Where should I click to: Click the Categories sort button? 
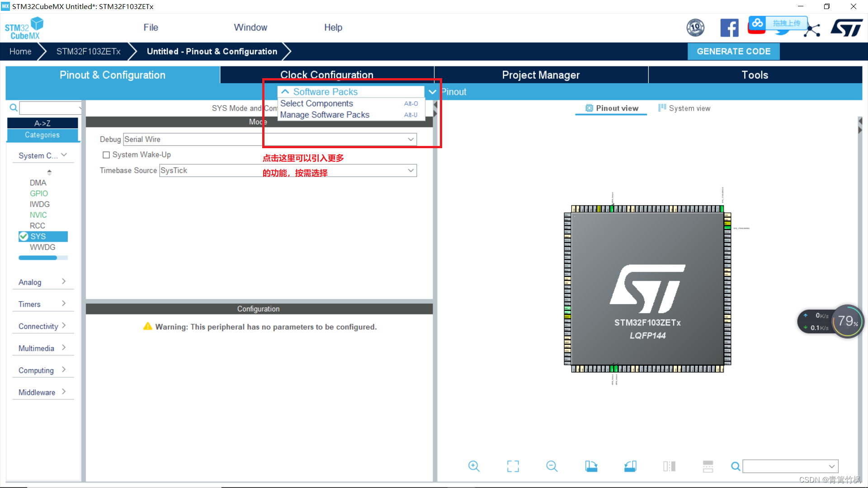click(x=42, y=135)
